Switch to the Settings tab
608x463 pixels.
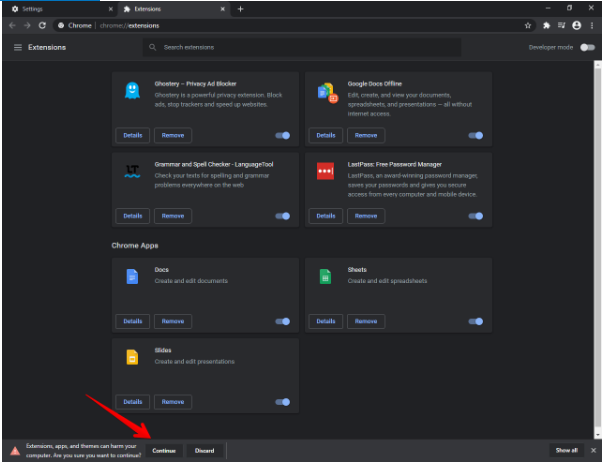pos(60,9)
